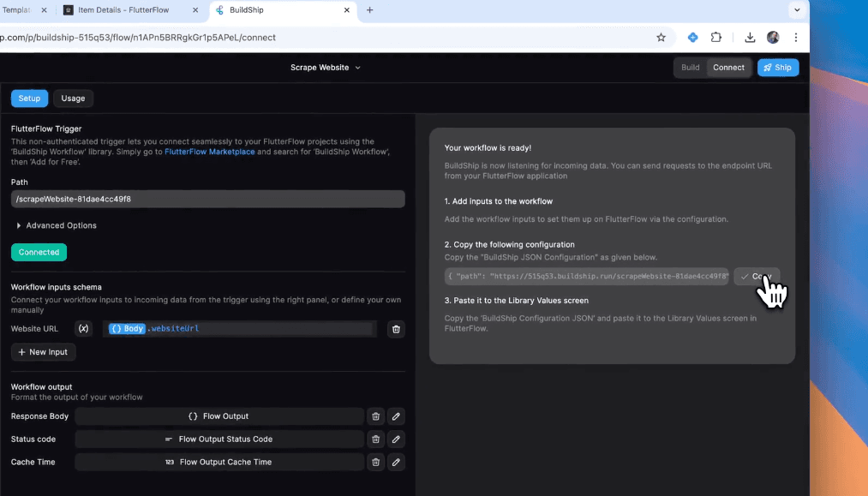Delete the Cache Time output
Viewport: 868px width, 496px height.
(376, 463)
